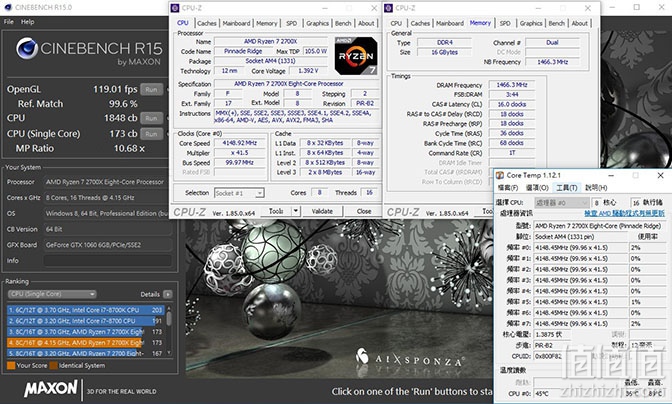The image size is (672, 404).
Task: Select ranking row Ryzen 7 2700 3.20 GHz
Action: click(86, 353)
